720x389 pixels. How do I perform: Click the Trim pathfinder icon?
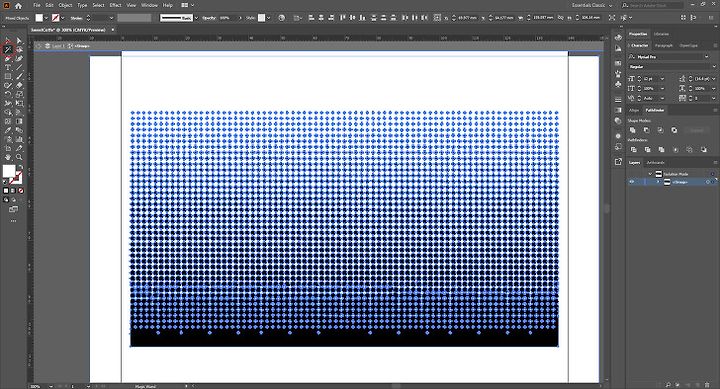click(x=647, y=150)
